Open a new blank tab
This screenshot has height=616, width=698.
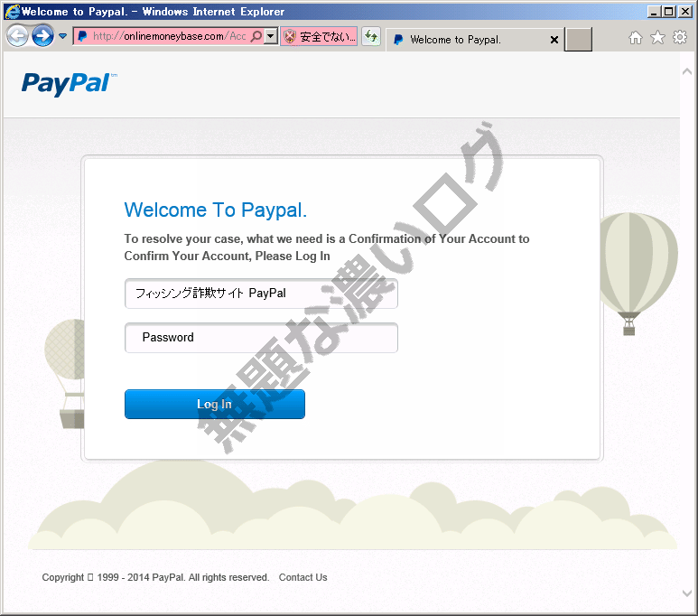click(578, 39)
